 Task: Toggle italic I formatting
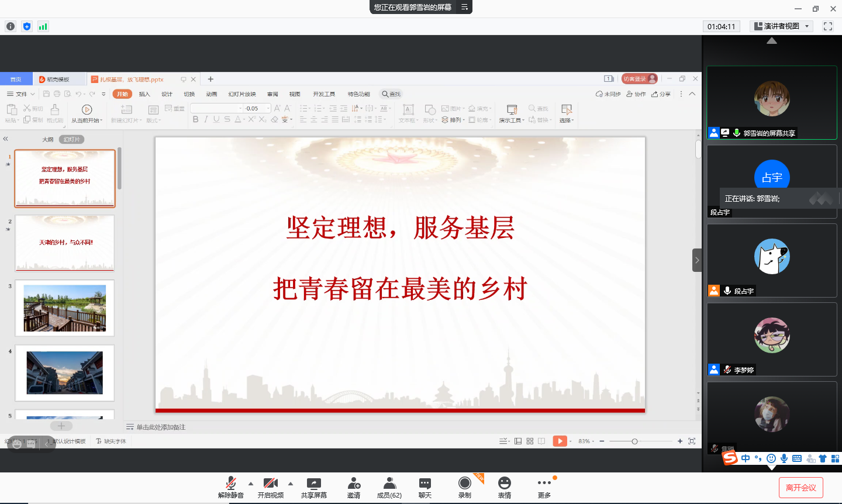tap(206, 119)
